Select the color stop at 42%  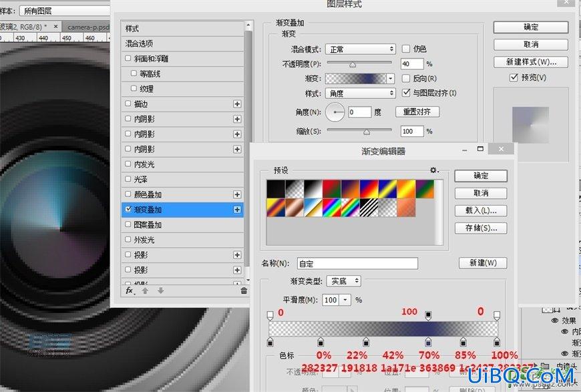coord(366,342)
